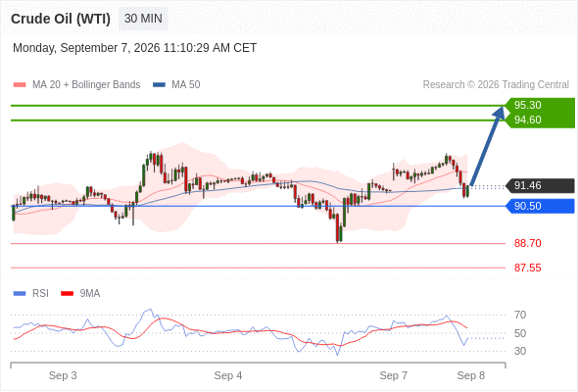
Task: Click the 90.50 pivot price tag
Action: (540, 206)
